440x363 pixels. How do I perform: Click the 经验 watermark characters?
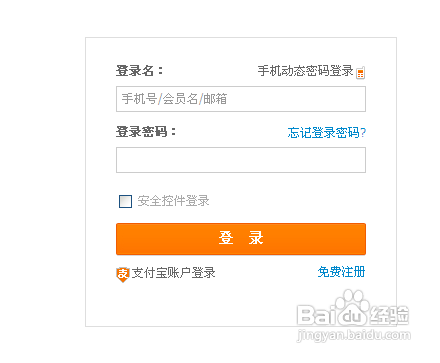coord(390,315)
